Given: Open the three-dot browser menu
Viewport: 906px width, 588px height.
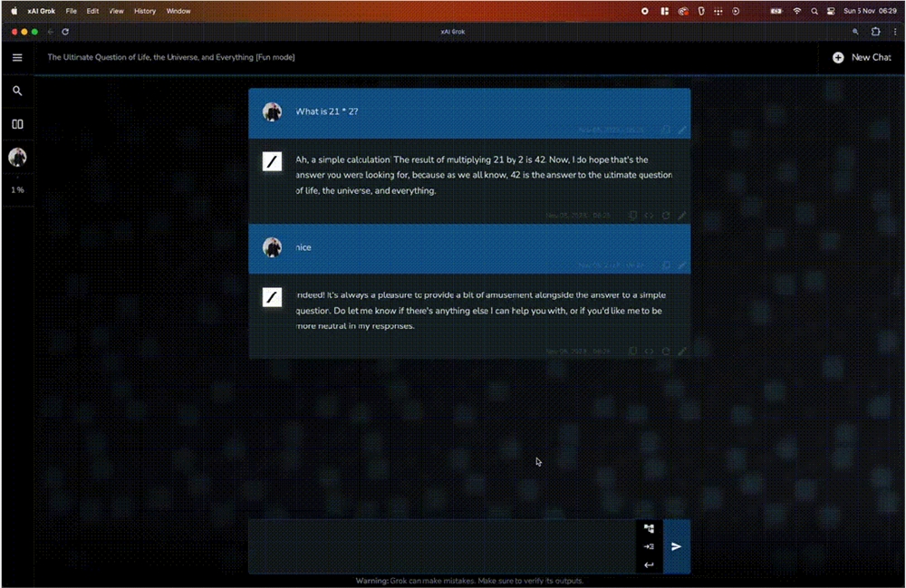Looking at the screenshot, I should tap(894, 31).
